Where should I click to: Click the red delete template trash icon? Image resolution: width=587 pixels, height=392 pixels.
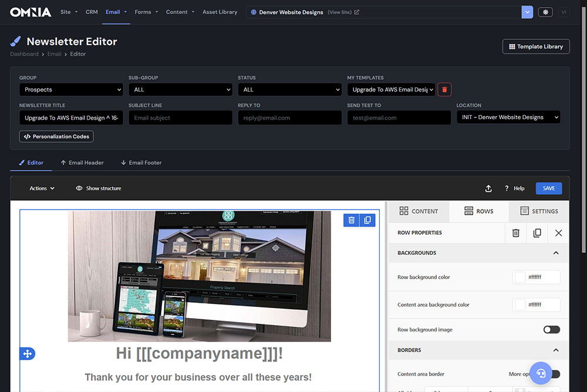pyautogui.click(x=444, y=89)
